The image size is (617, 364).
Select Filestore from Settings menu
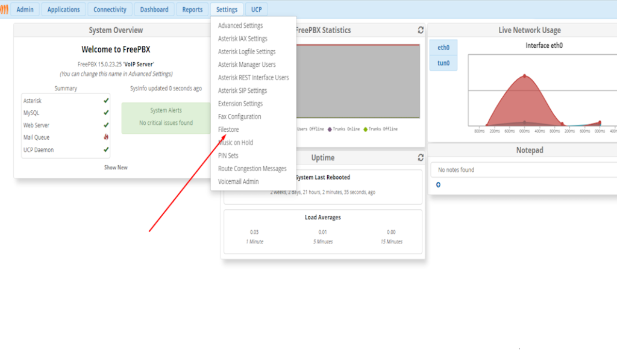228,130
